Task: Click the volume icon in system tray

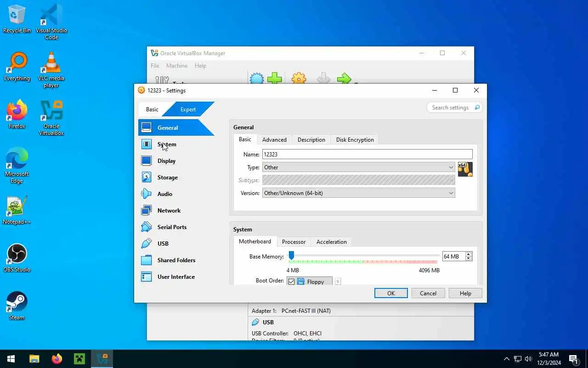Action: [x=528, y=359]
